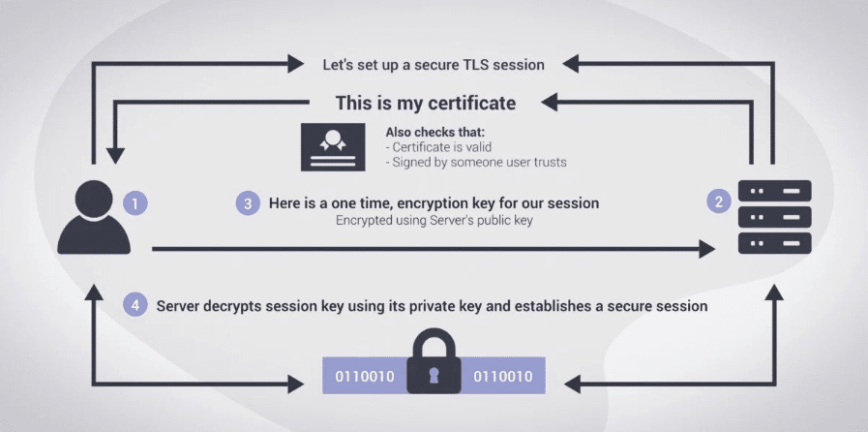868x432 pixels.
Task: Click the one time encryption key text
Action: 434,203
